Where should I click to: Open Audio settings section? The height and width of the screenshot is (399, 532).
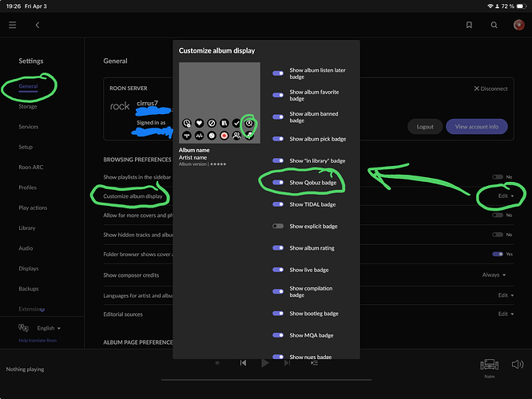26,248
